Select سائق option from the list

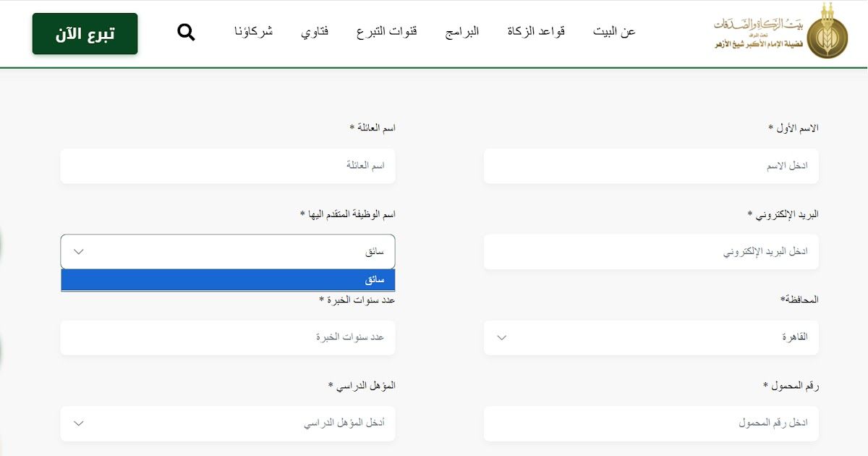pyautogui.click(x=228, y=280)
